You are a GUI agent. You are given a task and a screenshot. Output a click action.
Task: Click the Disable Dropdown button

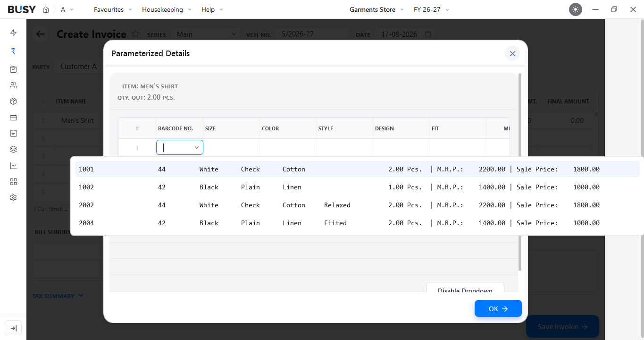(x=465, y=288)
